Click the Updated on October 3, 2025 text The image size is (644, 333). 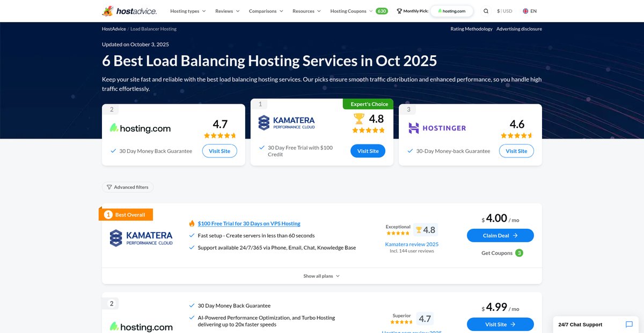click(135, 45)
